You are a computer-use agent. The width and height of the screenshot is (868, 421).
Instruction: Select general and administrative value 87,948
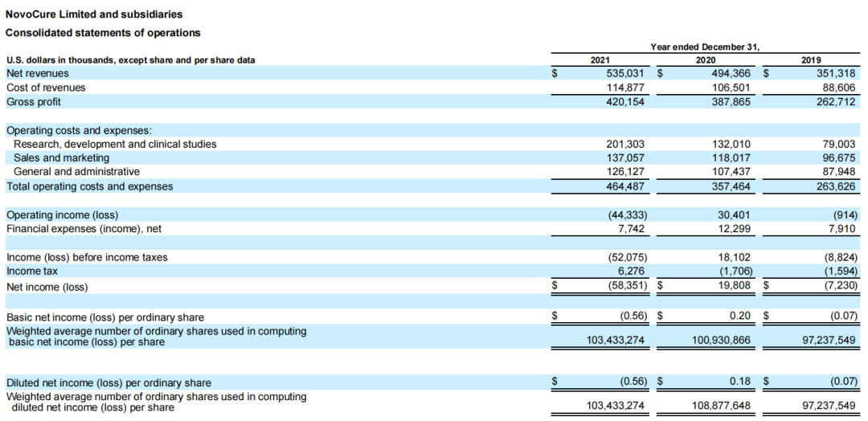click(840, 172)
